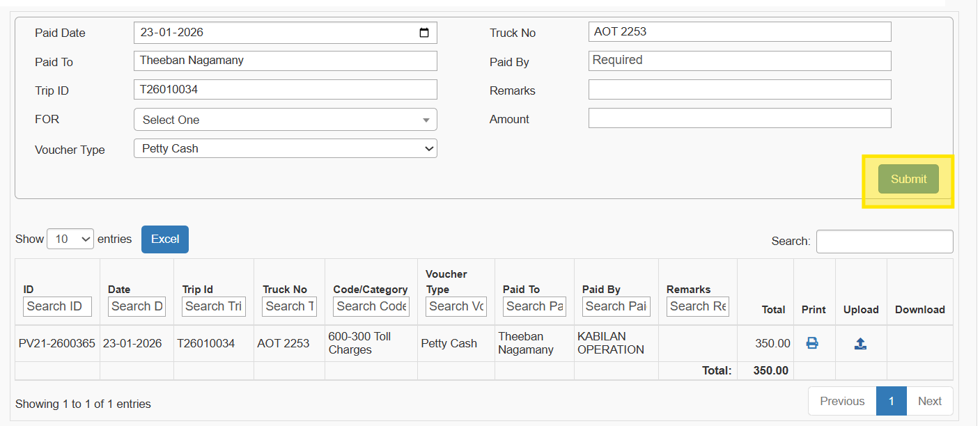Click the Paid By column filter box
Viewport: 980px width, 426px height.
[616, 306]
